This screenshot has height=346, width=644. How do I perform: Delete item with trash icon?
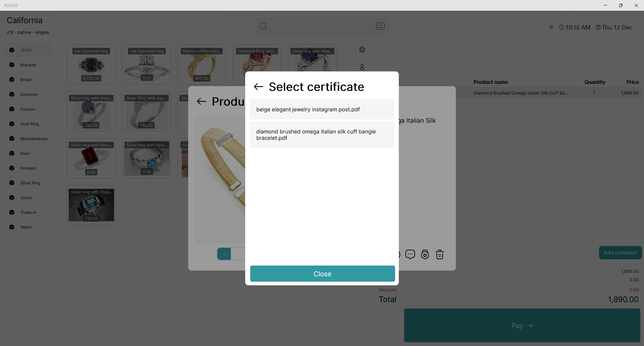click(x=440, y=254)
